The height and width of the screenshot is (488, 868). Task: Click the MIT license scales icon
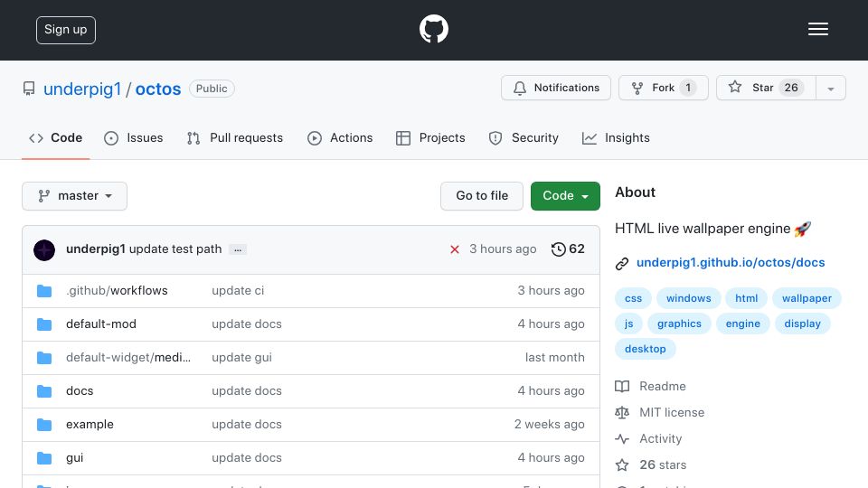[622, 413]
